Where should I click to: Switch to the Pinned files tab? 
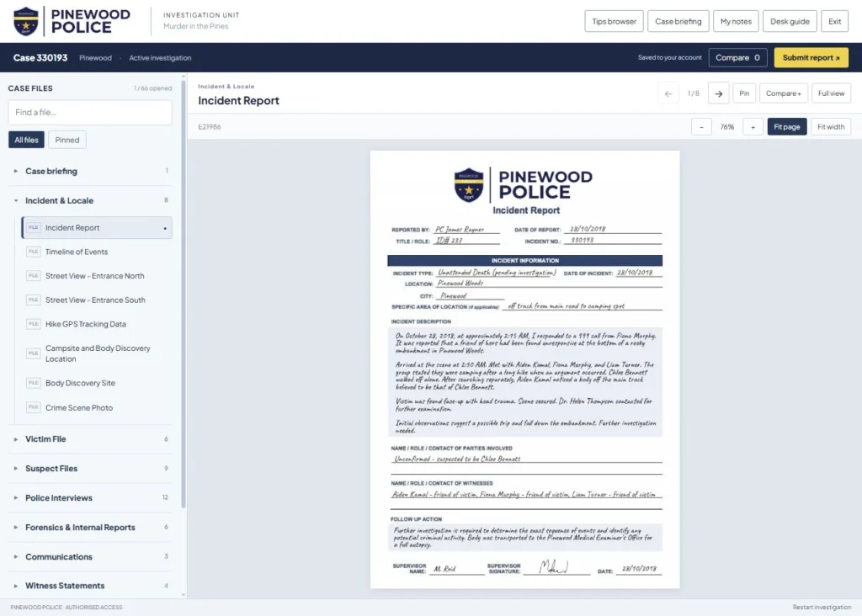[67, 140]
